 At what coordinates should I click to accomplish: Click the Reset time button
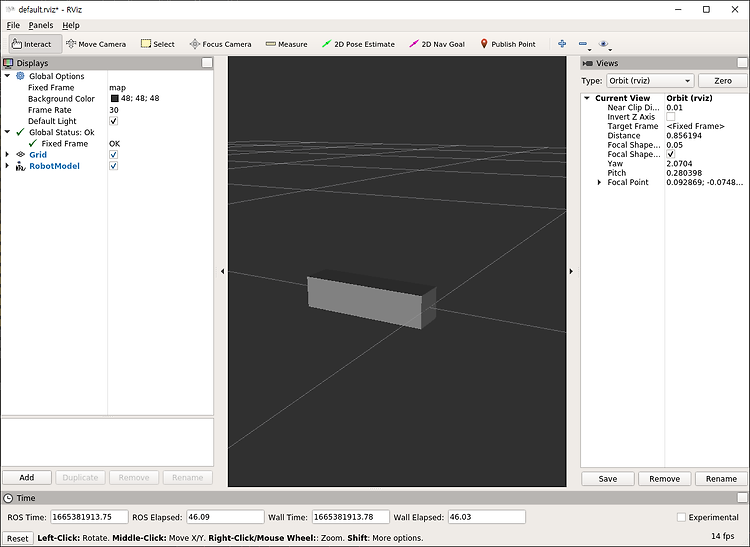coord(18,538)
